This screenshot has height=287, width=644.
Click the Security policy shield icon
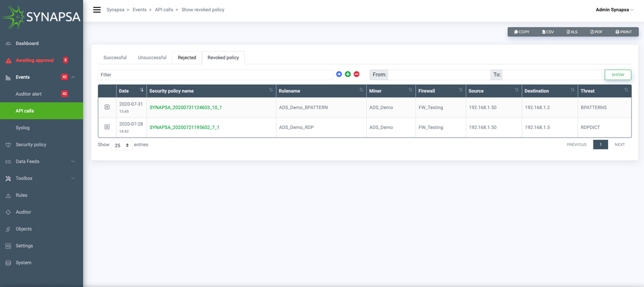[8, 145]
